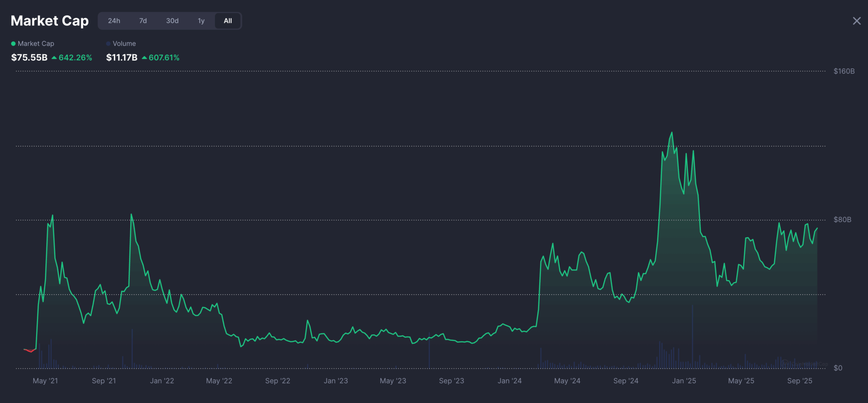
Task: Click the $11.17B volume value
Action: [122, 58]
